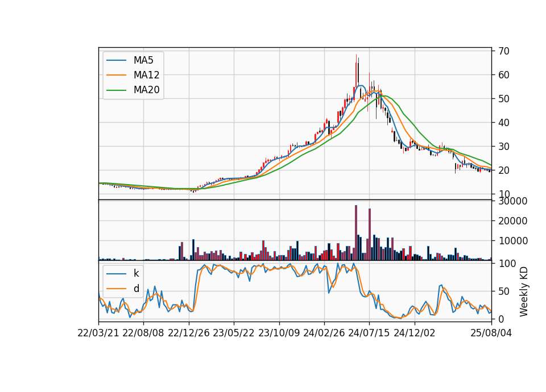Click the 10000 volume axis label
546x392 pixels.
click(x=512, y=241)
